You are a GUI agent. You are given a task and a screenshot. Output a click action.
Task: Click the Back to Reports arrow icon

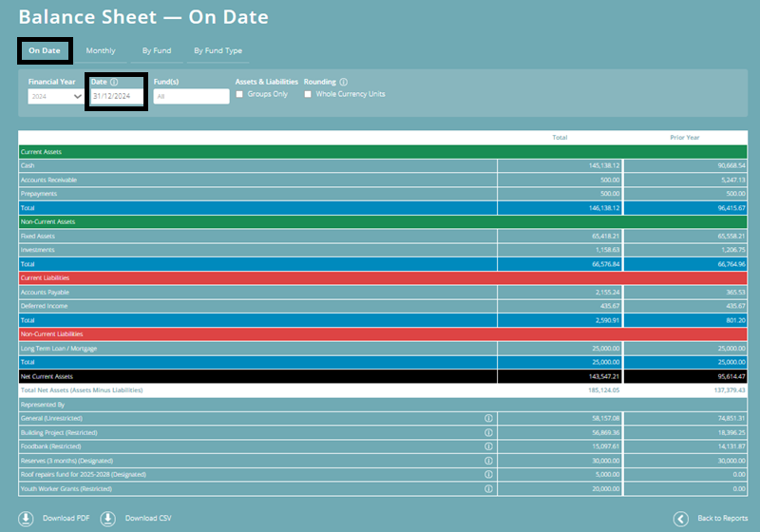click(x=680, y=519)
